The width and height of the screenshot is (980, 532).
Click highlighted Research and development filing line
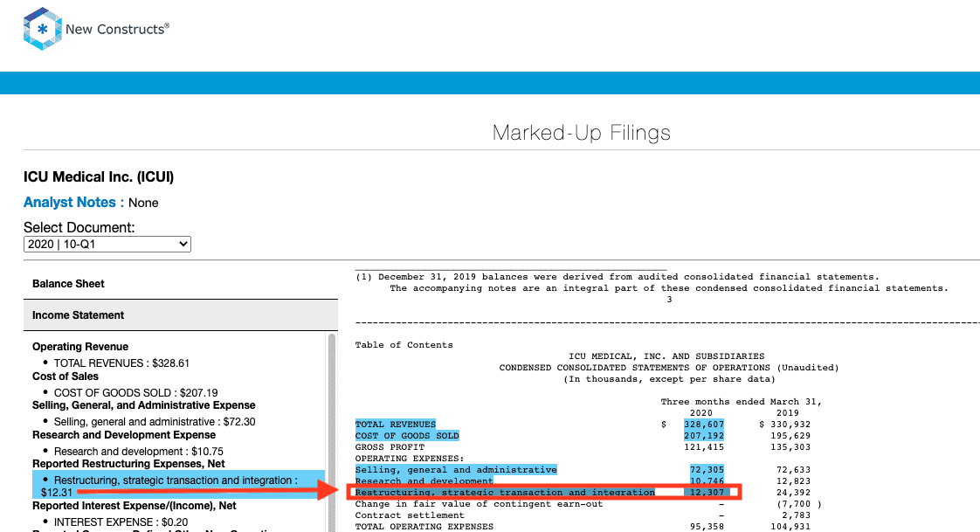(x=424, y=480)
